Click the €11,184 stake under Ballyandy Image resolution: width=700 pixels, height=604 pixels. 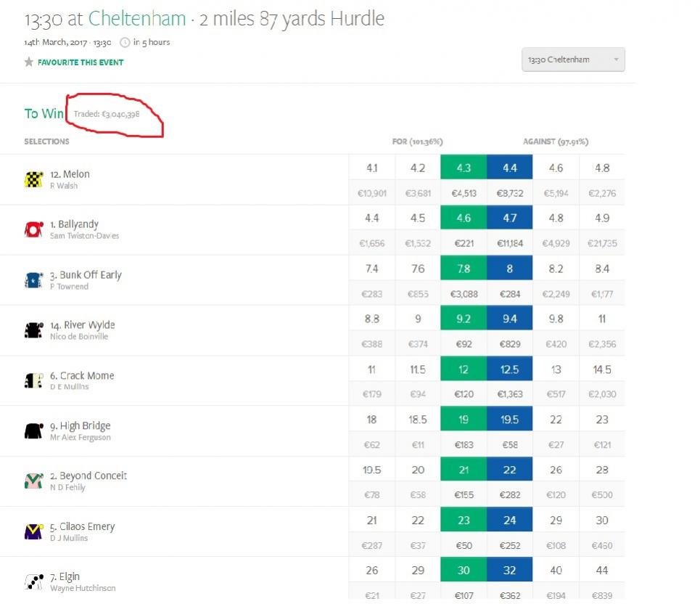[509, 243]
